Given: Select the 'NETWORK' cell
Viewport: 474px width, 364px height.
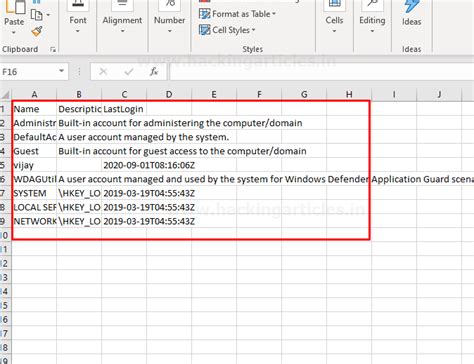Looking at the screenshot, I should [34, 221].
